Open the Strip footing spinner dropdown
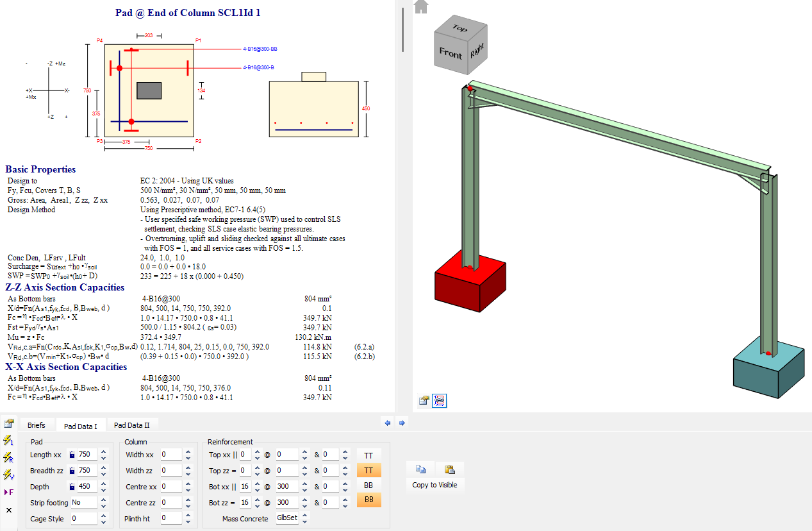The image size is (812, 531). click(x=104, y=503)
